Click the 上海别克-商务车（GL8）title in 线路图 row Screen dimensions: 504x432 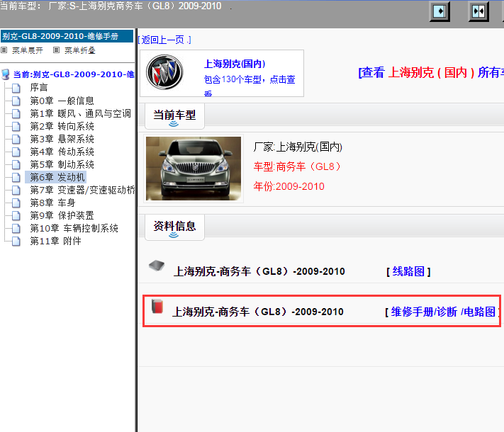(259, 271)
